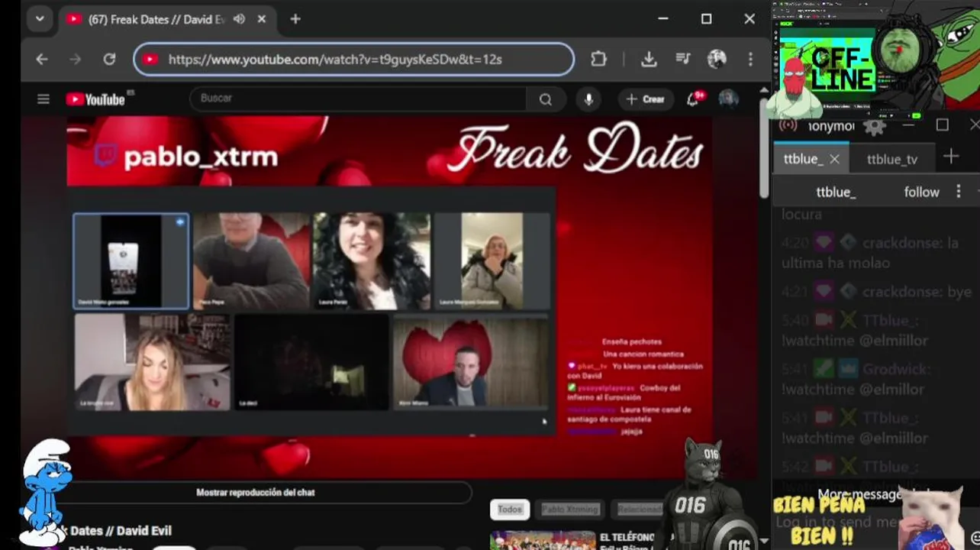The height and width of the screenshot is (550, 980).
Task: Add a new Chatterino tab with plus
Action: (951, 157)
